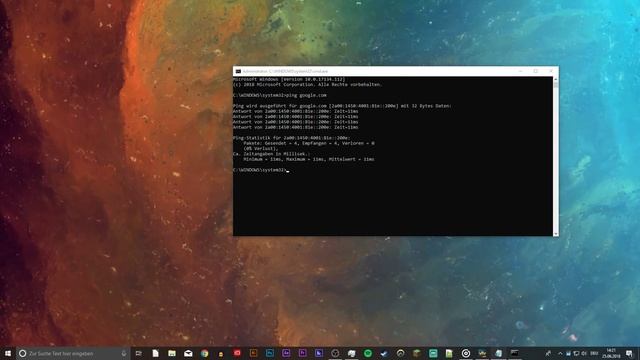
Task: Open the teal square taskbar app
Action: [x=433, y=353]
